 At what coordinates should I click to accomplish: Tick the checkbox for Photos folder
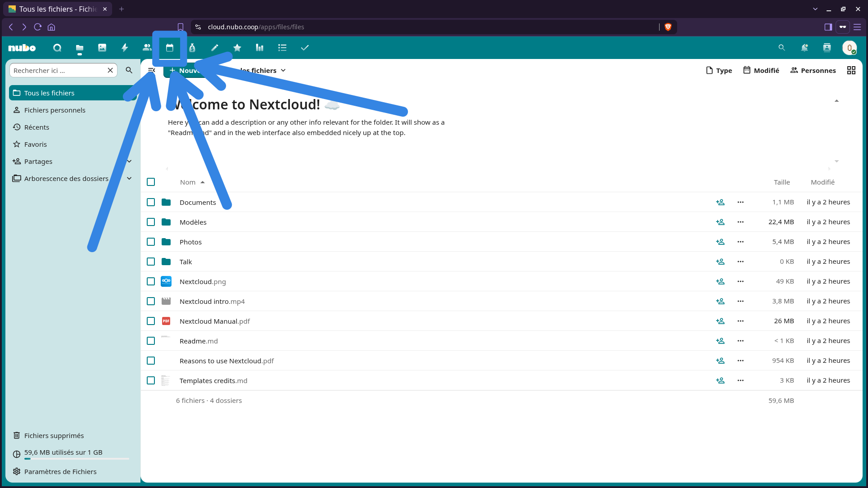coord(151,242)
